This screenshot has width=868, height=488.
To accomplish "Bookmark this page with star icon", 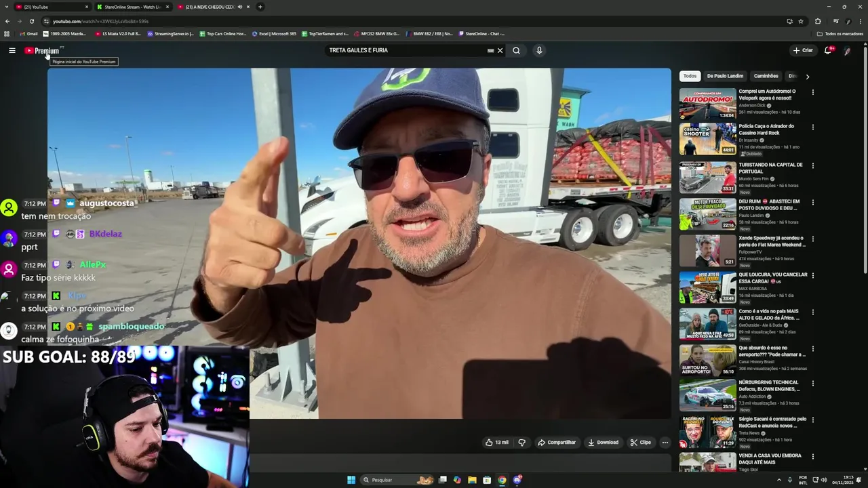I will click(x=801, y=21).
